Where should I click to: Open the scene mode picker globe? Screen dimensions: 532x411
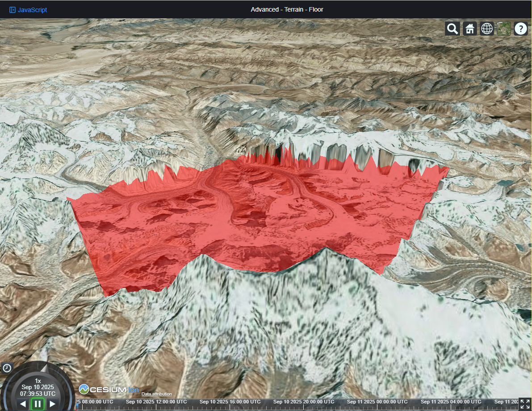point(486,29)
